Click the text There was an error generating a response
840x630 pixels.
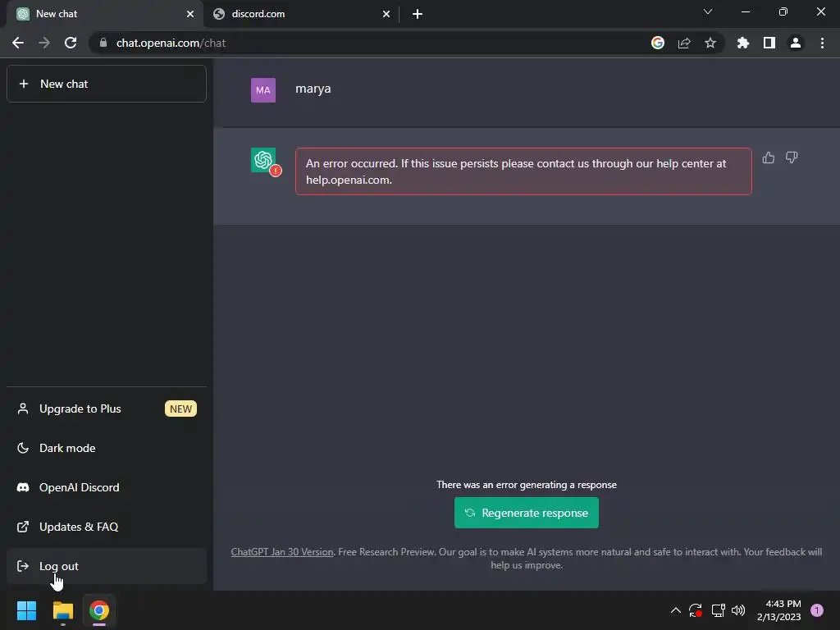pos(526,484)
